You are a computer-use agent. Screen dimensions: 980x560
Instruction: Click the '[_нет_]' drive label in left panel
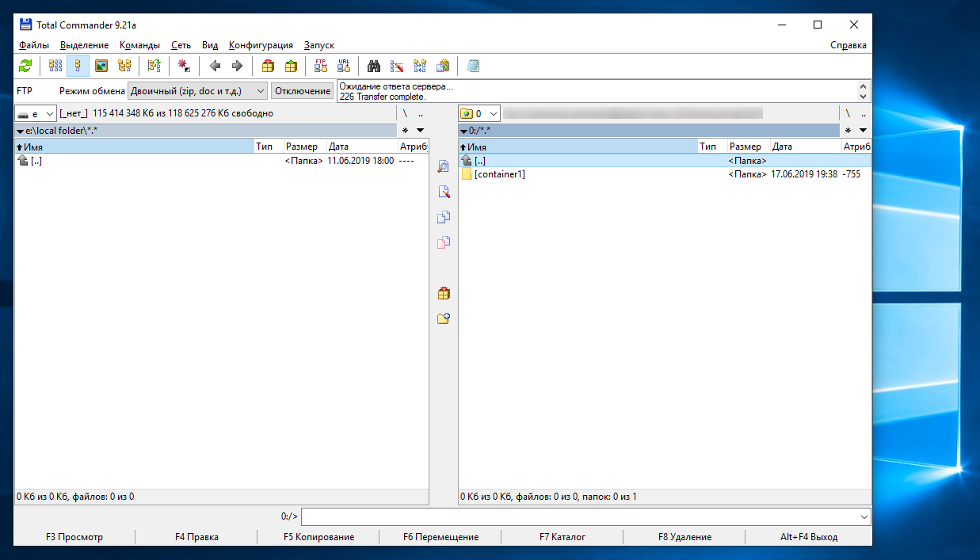tap(74, 113)
